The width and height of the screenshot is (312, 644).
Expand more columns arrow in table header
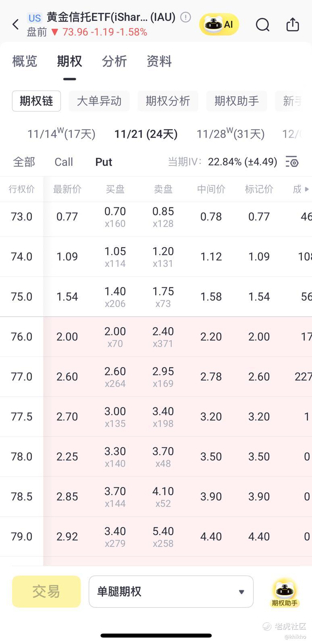307,189
